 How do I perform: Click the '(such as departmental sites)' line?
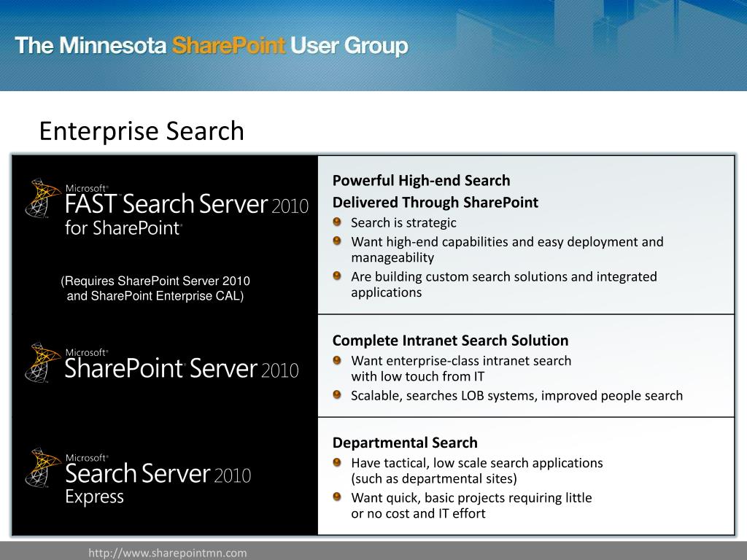(x=434, y=479)
